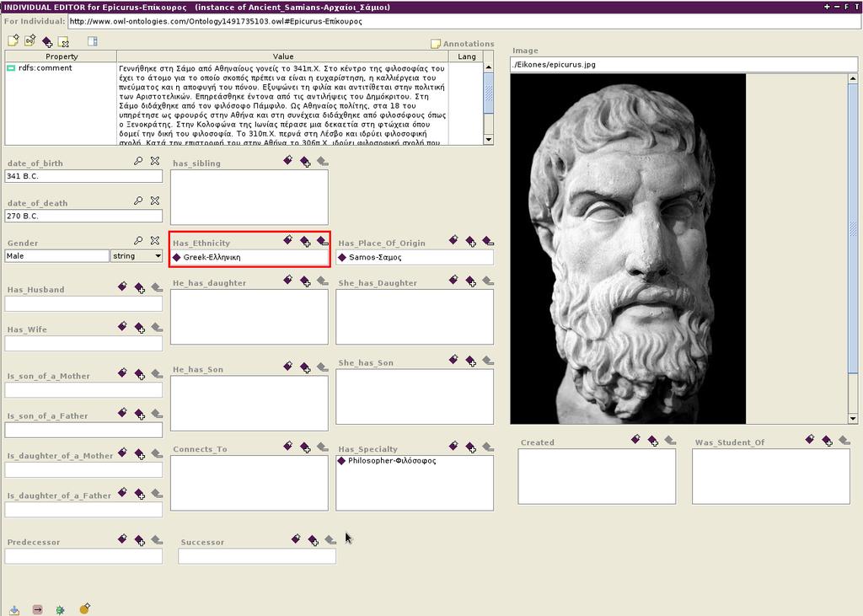Add an existing instance to She_has_Daughter
863x616 pixels.
(471, 281)
